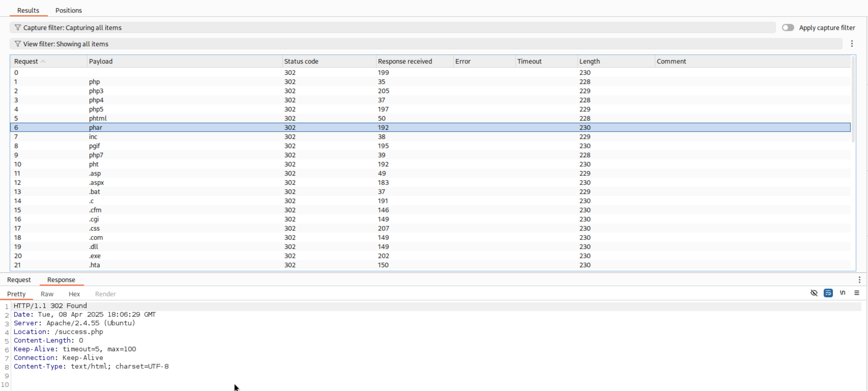The height and width of the screenshot is (391, 868).
Task: Click the view filter funnel icon
Action: tap(18, 44)
